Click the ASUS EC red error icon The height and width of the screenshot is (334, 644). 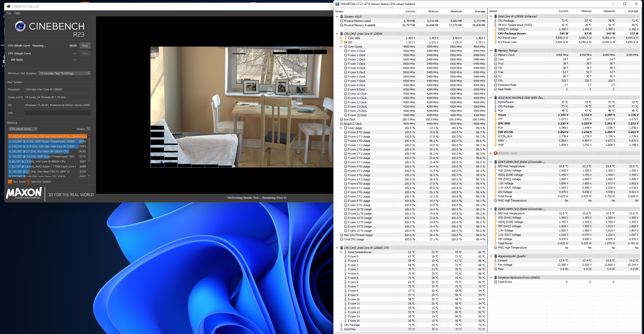(495, 153)
